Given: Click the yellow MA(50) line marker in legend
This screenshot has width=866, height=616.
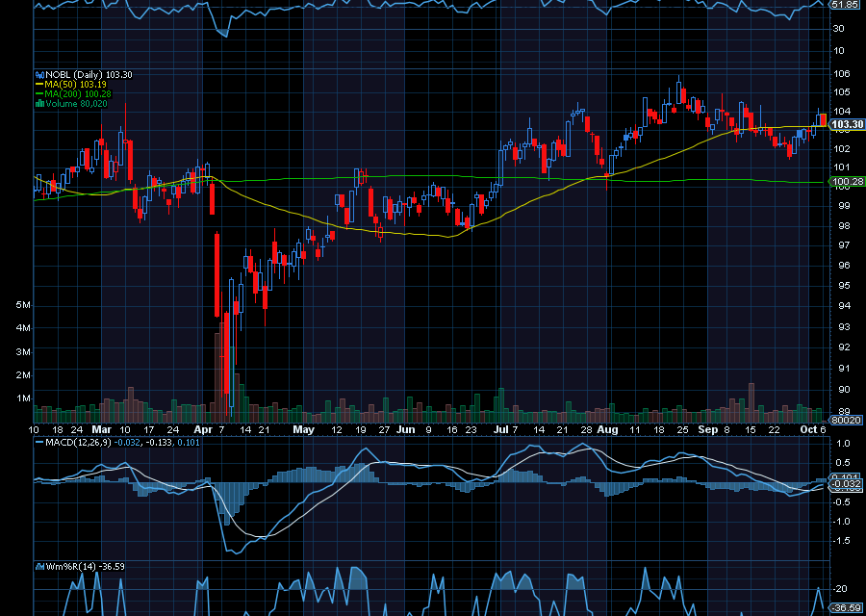Looking at the screenshot, I should 38,84.
